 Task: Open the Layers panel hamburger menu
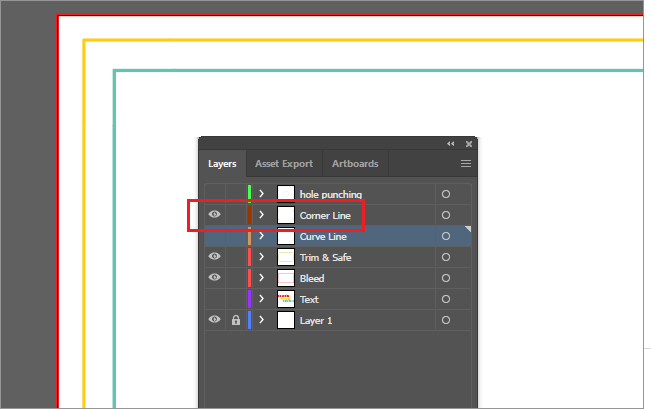coord(466,164)
